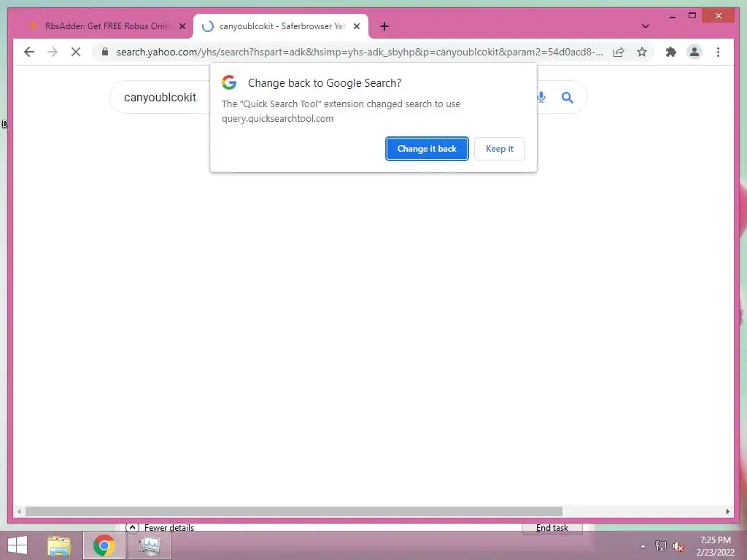Screen dimensions: 747x560
Task: Open File Explorer from taskbar
Action: pyautogui.click(x=59, y=545)
